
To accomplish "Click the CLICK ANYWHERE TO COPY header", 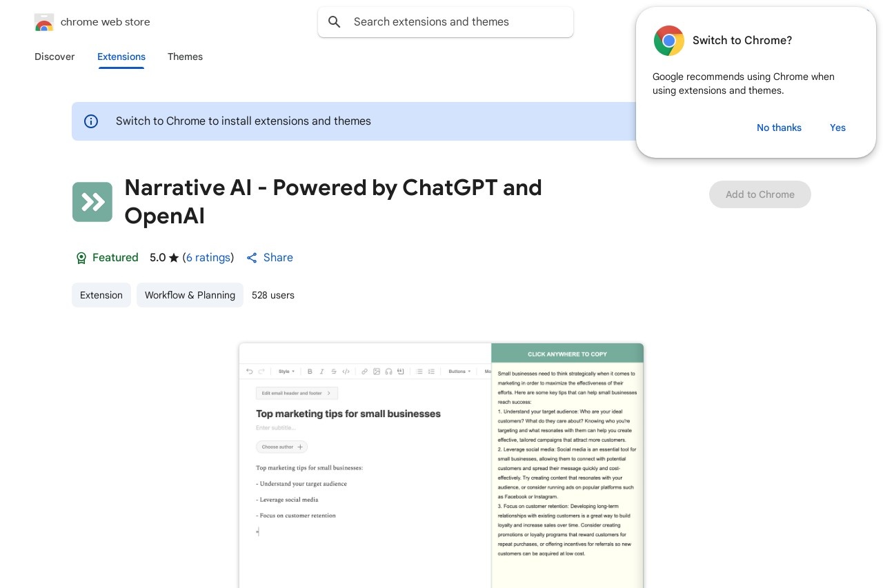I will 567,354.
